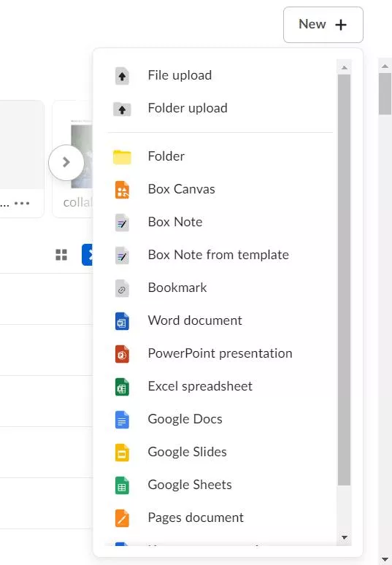Click the carousel next chevron button

click(x=66, y=163)
